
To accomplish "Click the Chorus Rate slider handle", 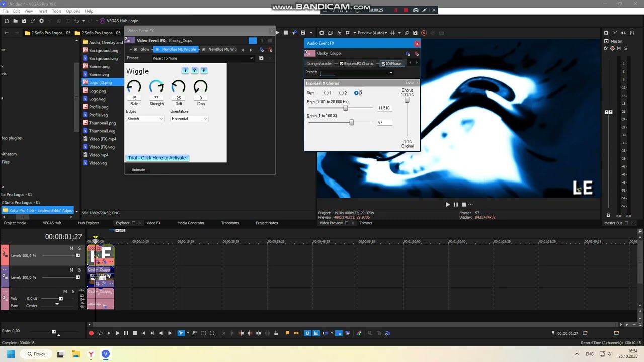I will click(345, 108).
